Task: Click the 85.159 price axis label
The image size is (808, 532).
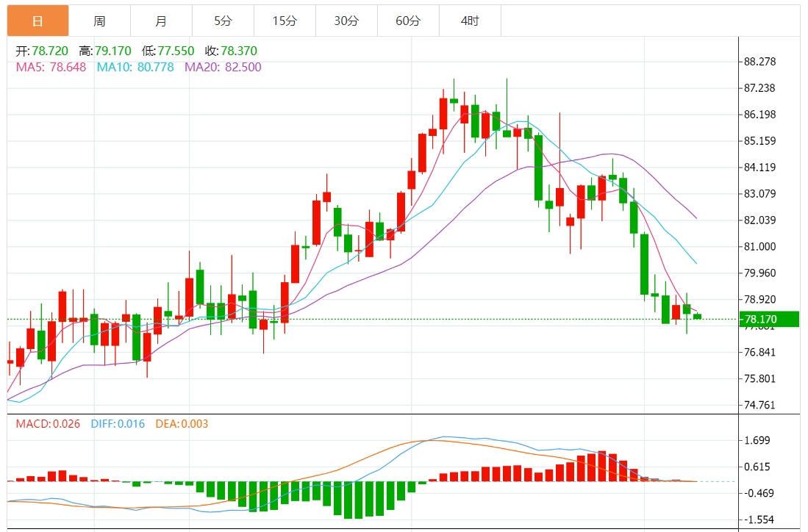Action: (x=760, y=140)
